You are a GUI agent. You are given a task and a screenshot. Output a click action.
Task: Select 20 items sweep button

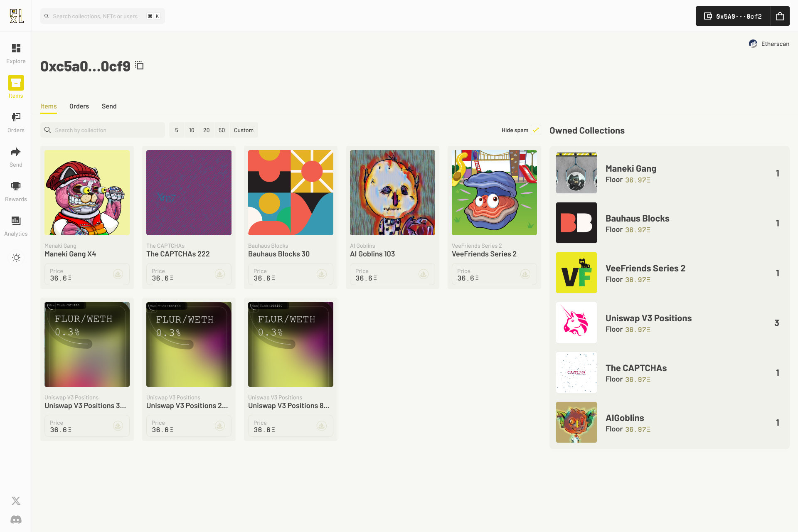click(x=207, y=130)
